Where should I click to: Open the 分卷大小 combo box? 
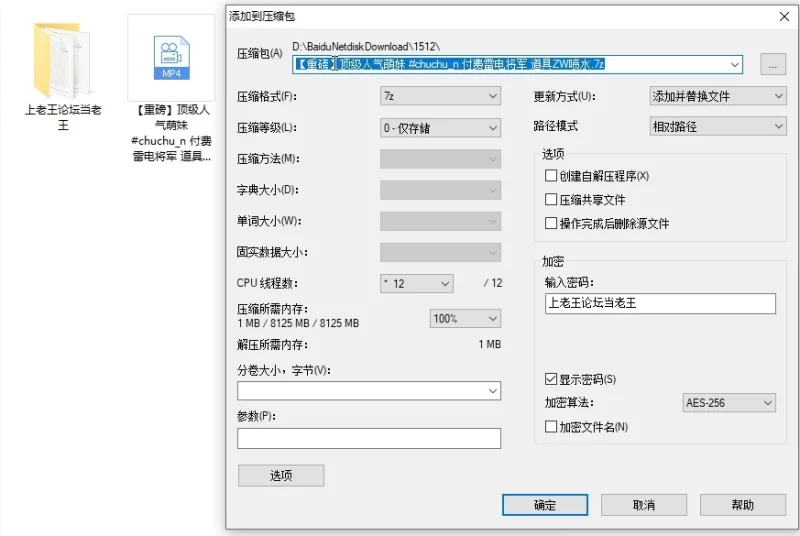tap(369, 391)
